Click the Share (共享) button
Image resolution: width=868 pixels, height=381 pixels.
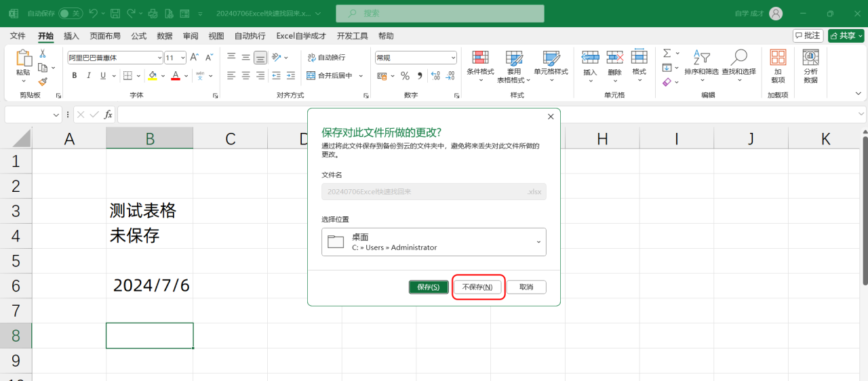click(846, 36)
